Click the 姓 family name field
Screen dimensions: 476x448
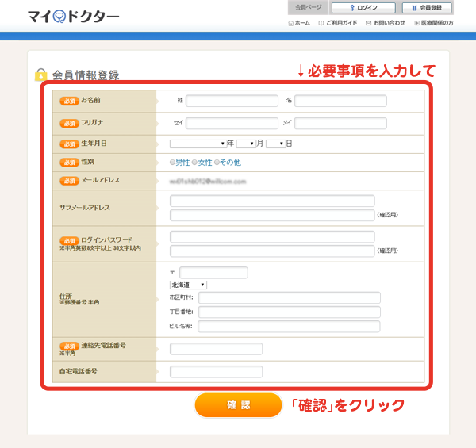(232, 101)
